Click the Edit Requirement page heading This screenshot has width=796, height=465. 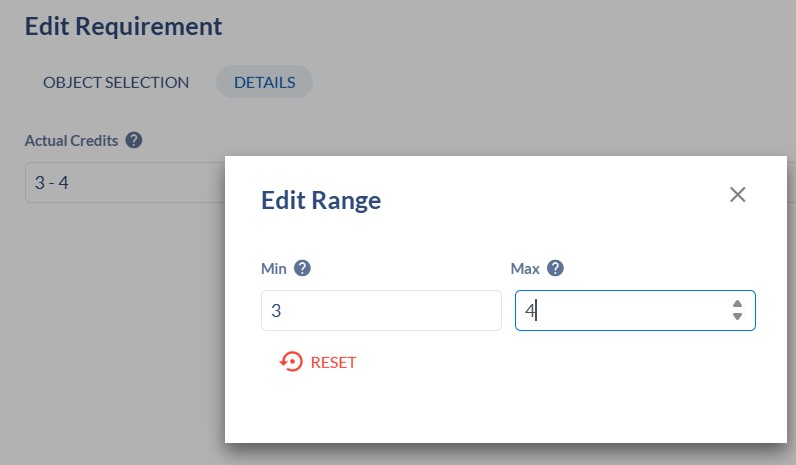[x=123, y=26]
